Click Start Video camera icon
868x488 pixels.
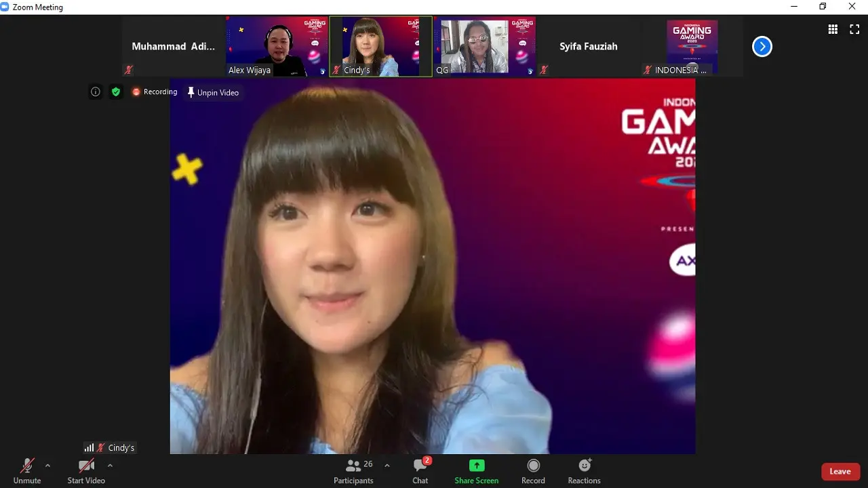click(86, 466)
